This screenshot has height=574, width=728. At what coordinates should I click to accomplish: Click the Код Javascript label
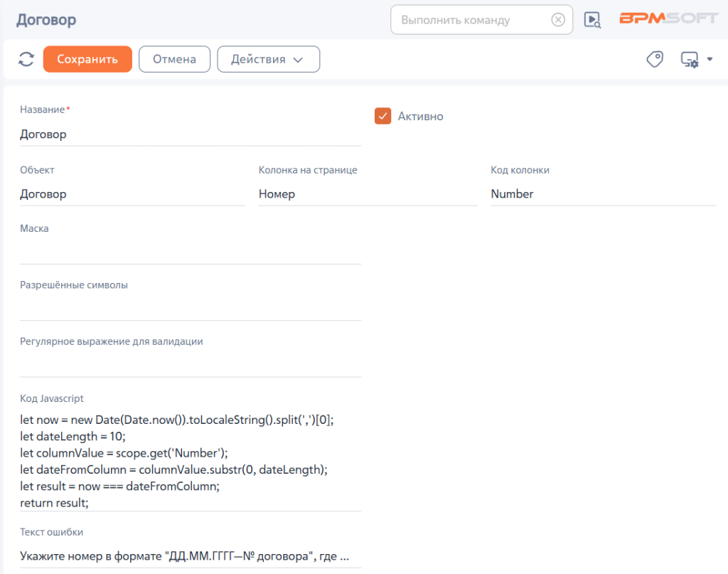(51, 398)
